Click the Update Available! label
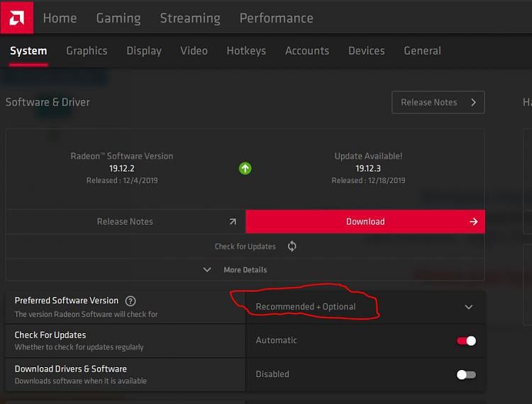Image resolution: width=532 pixels, height=404 pixels. click(x=368, y=156)
